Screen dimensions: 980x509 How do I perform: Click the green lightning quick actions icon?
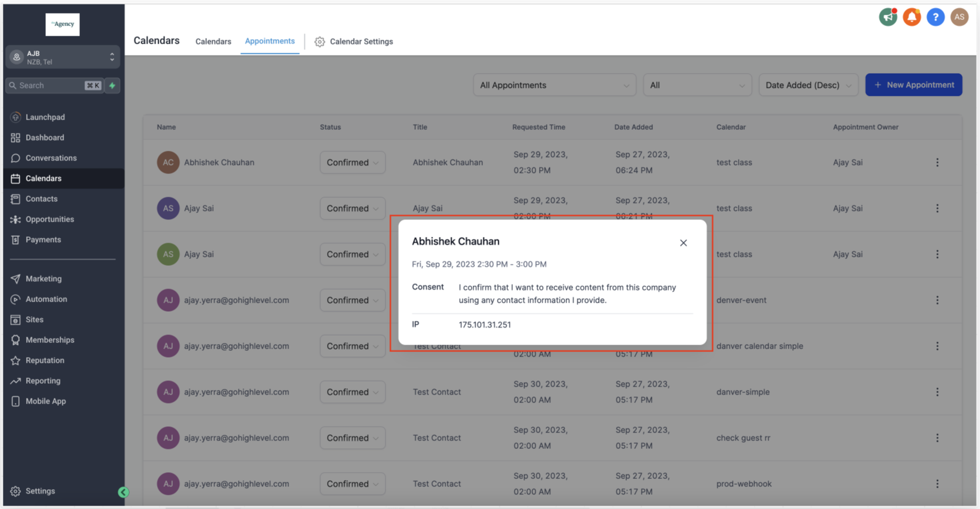point(112,86)
